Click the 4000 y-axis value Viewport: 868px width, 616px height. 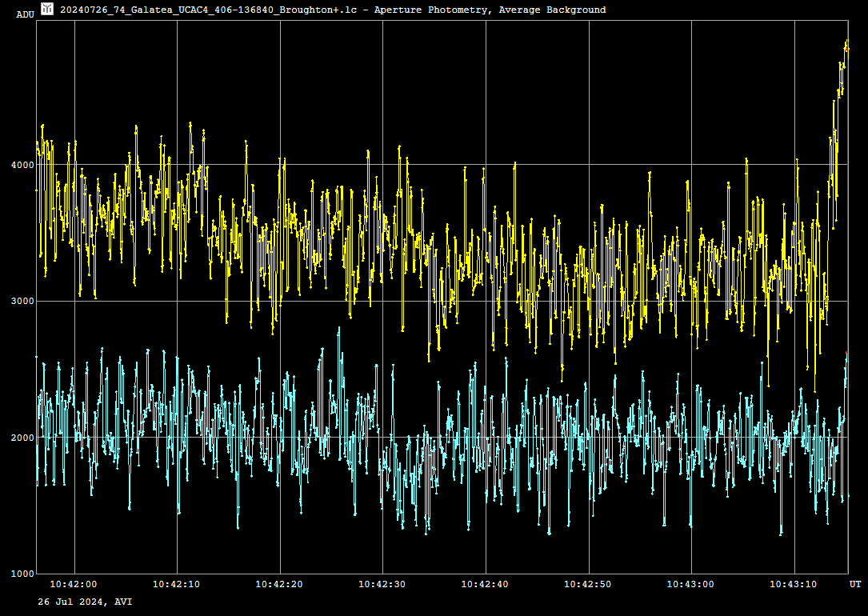click(23, 164)
